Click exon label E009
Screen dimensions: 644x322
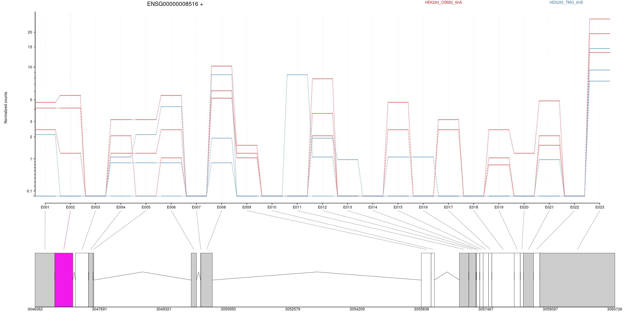(247, 207)
